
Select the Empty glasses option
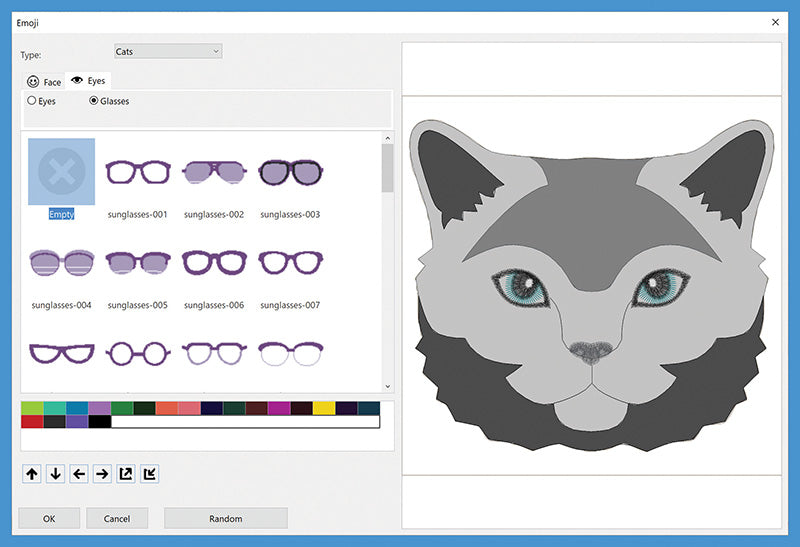[62, 173]
